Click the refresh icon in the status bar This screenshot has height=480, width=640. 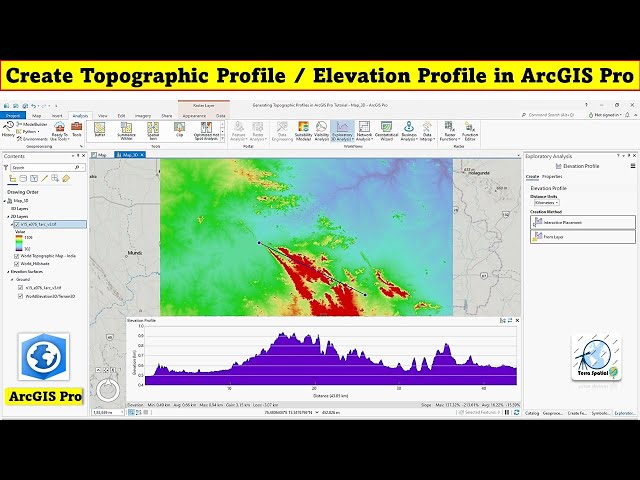(516, 412)
